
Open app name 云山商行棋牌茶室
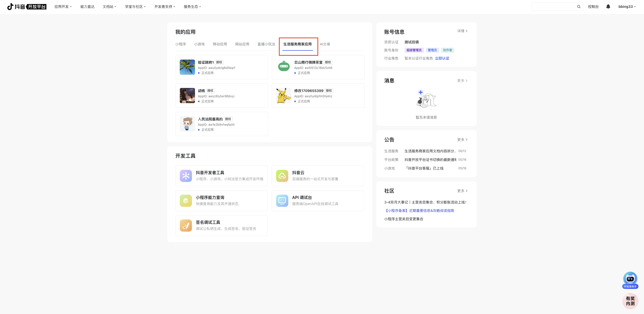308,62
